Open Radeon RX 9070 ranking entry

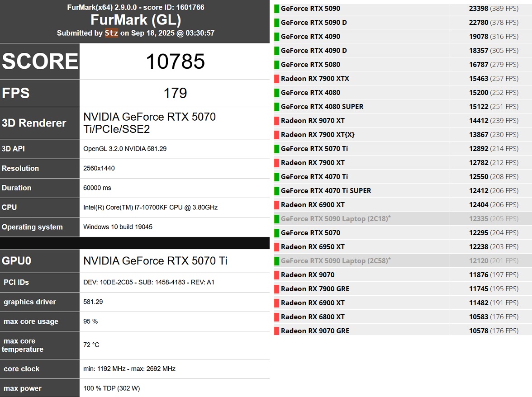pos(308,275)
